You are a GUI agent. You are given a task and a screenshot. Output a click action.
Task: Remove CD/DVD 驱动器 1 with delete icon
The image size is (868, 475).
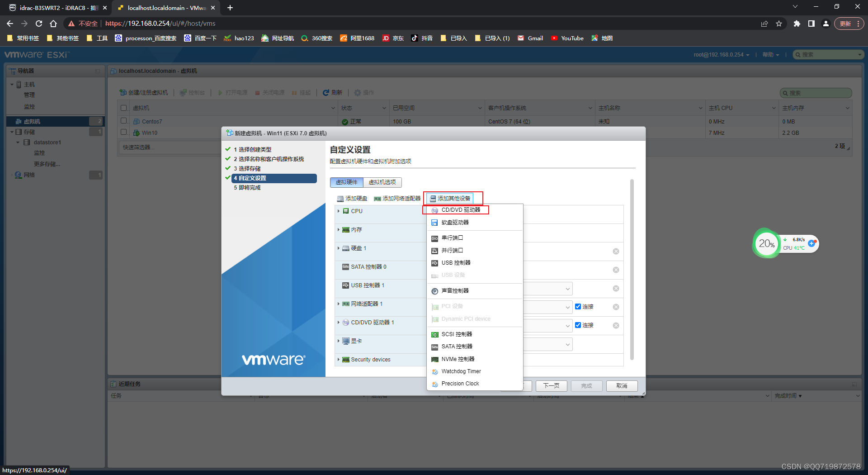(616, 326)
